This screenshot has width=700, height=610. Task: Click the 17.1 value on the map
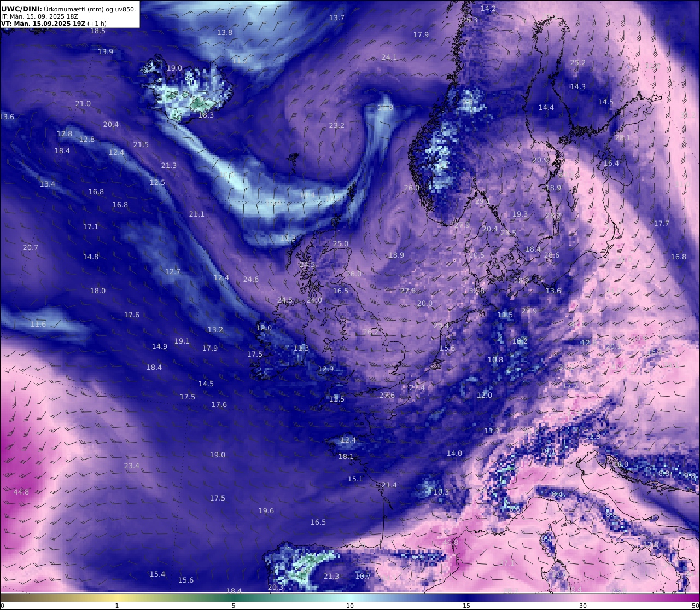(90, 226)
